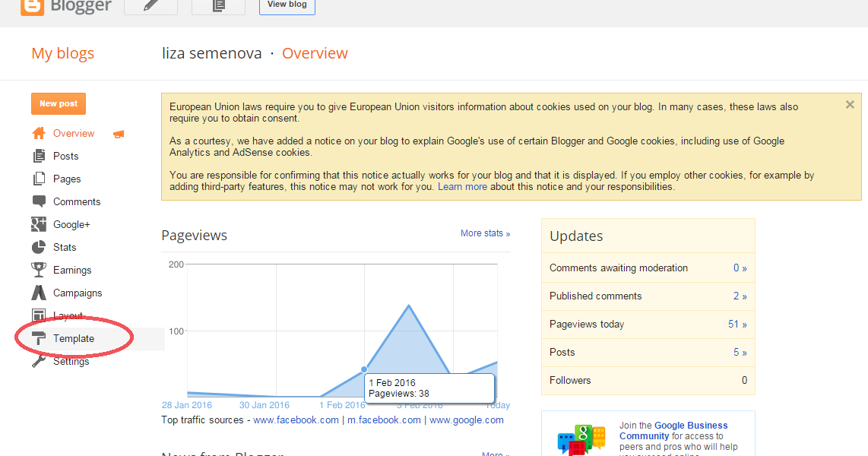Open the My blogs link
Image resolution: width=868 pixels, height=456 pixels.
(62, 53)
